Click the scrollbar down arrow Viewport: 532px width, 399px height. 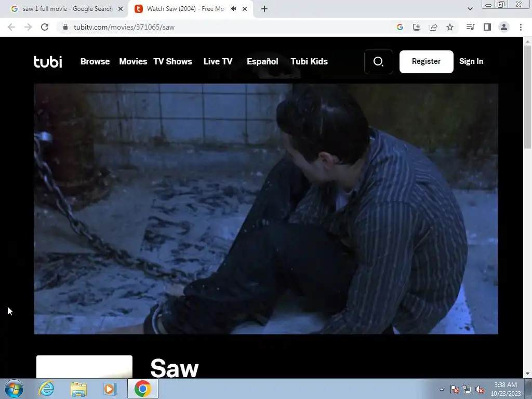(x=527, y=374)
